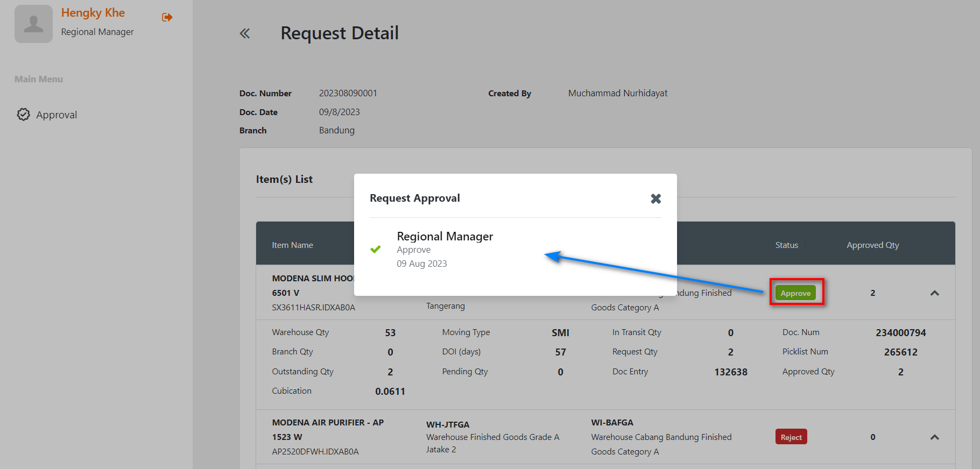Viewport: 980px width, 469px height.
Task: Click the green checkmark in approval dialog
Action: point(376,250)
